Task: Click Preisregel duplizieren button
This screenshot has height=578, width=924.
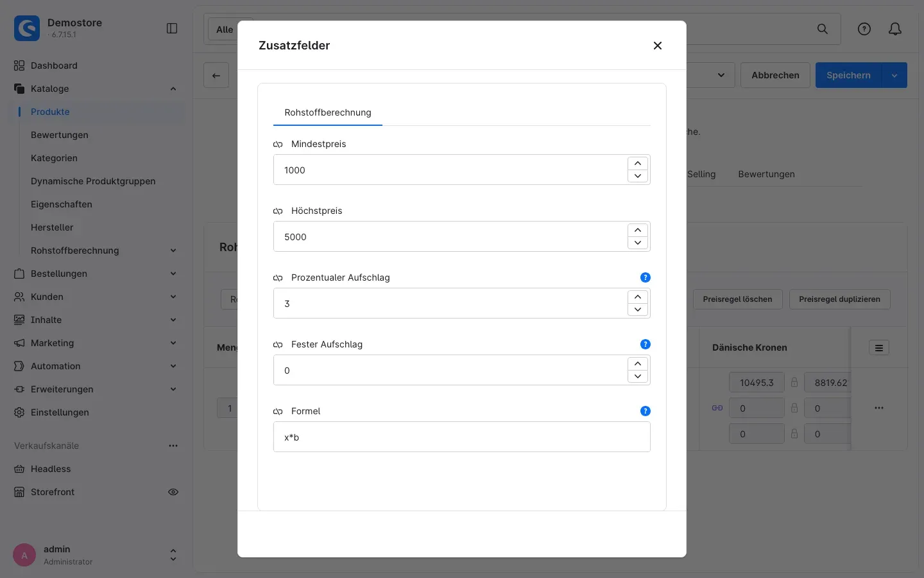Action: click(x=839, y=299)
